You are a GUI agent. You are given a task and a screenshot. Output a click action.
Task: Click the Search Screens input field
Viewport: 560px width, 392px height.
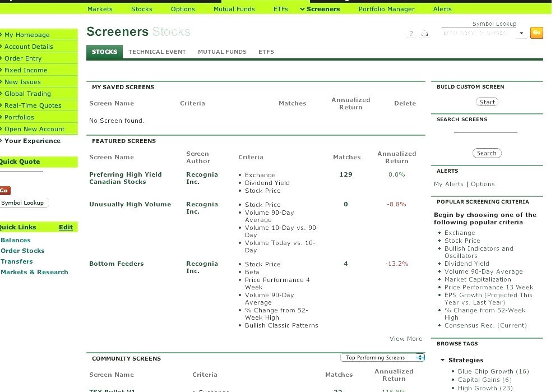coord(485,133)
